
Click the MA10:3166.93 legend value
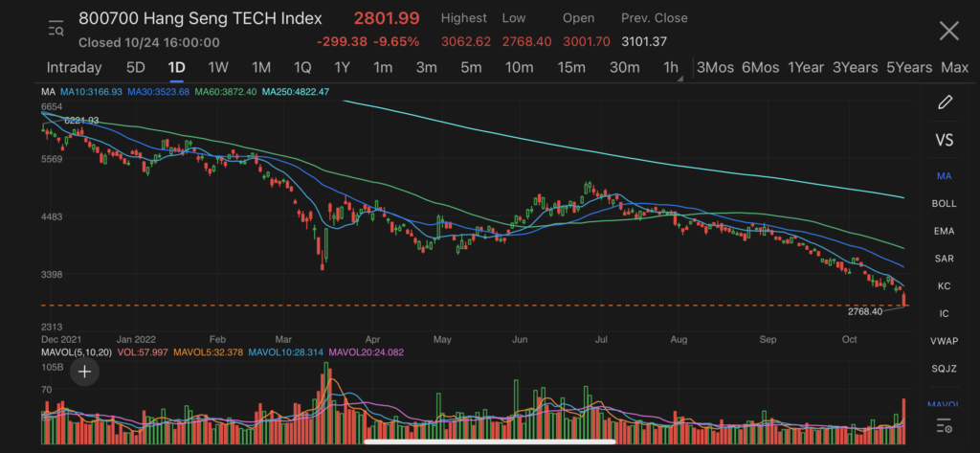click(x=91, y=92)
